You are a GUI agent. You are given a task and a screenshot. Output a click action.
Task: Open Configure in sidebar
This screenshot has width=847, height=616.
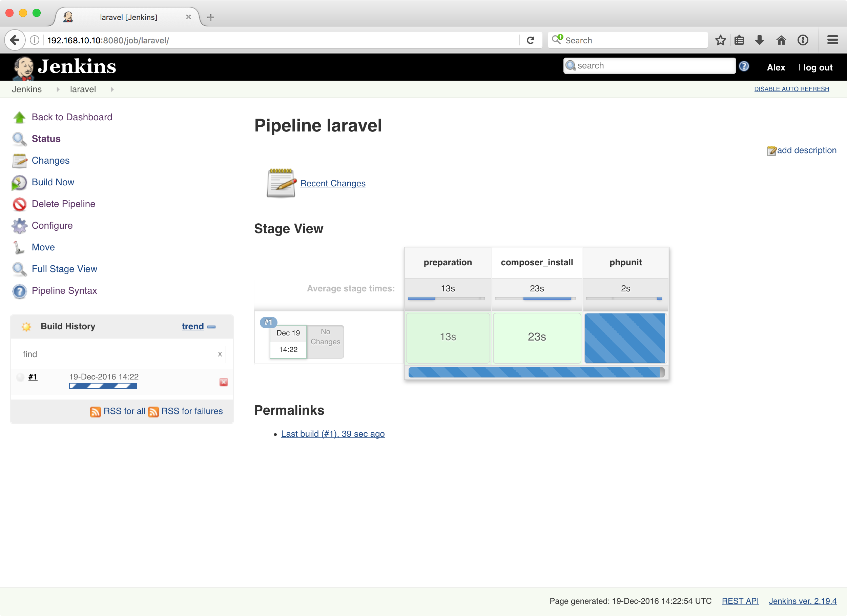pyautogui.click(x=52, y=226)
